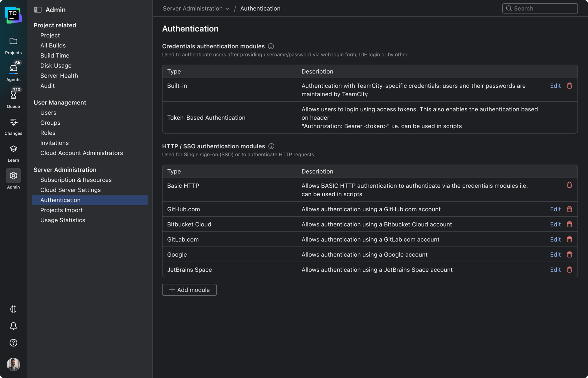Screen dimensions: 588x378
Task: Delete the GitHub.com module via trash icon
Action: (x=569, y=209)
